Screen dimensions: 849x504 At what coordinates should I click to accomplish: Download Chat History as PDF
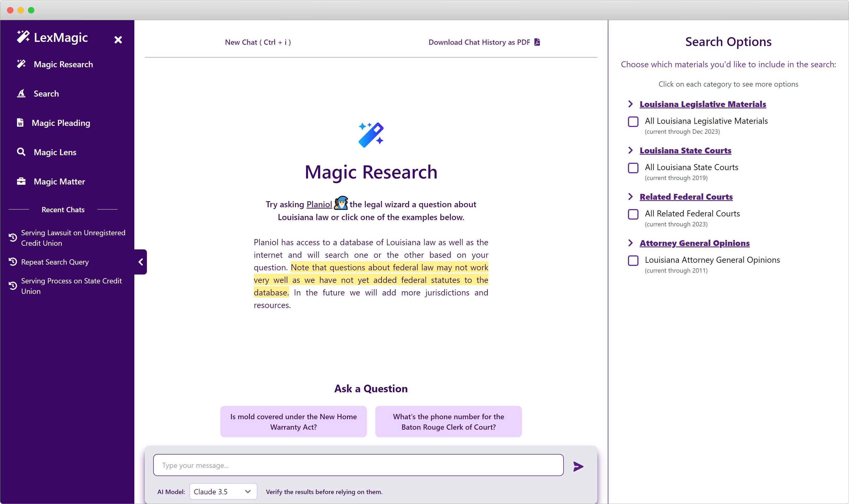(x=484, y=42)
